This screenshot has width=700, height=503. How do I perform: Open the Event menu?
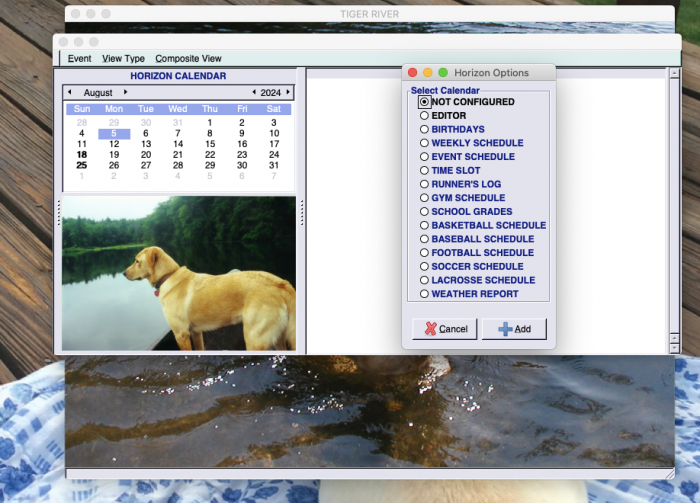coord(79,59)
